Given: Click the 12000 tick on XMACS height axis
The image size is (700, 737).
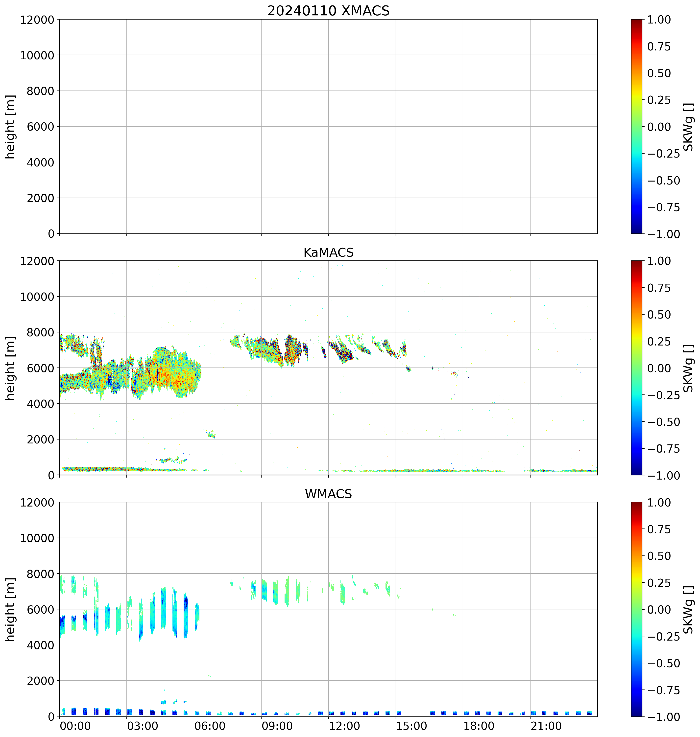Looking at the screenshot, I should (37, 20).
